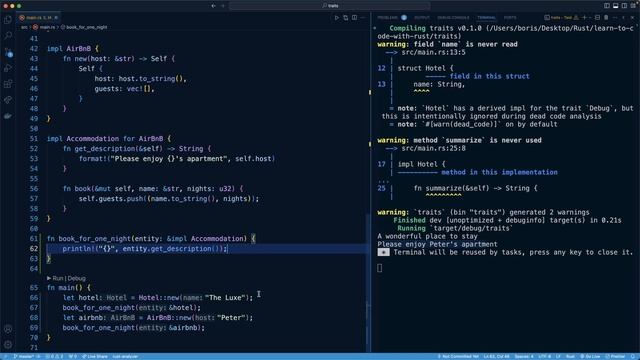
Task: Open editor More Actions ellipsis
Action: (x=363, y=18)
